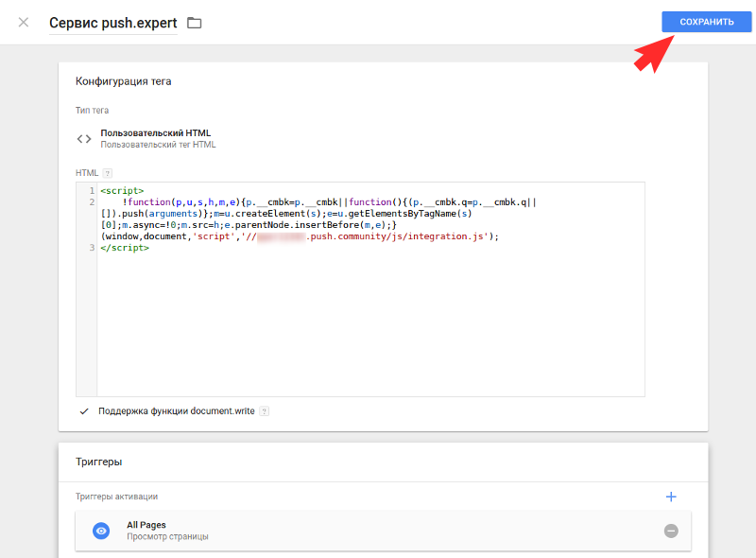Viewport: 756px width, 558px height.
Task: Click the eye icon of the All Pages trigger
Action: pos(101,531)
